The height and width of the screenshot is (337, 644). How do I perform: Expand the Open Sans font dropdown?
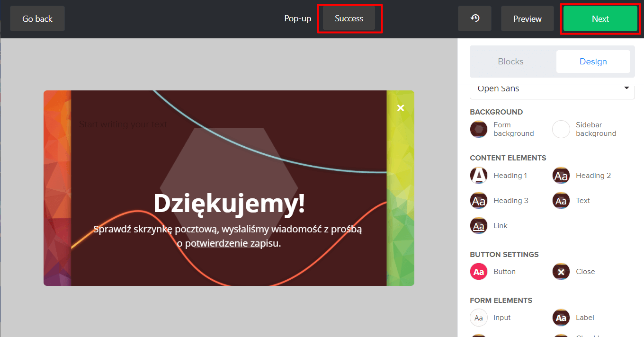[552, 89]
